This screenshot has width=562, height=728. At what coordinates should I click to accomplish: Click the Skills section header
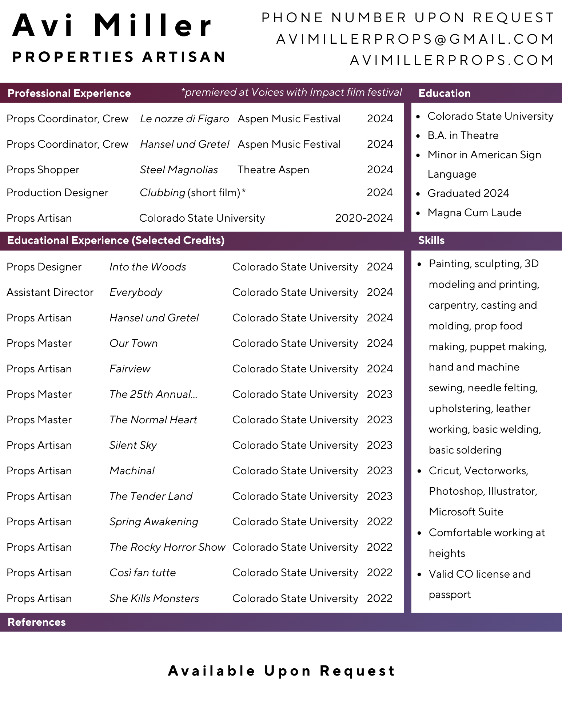pos(431,241)
